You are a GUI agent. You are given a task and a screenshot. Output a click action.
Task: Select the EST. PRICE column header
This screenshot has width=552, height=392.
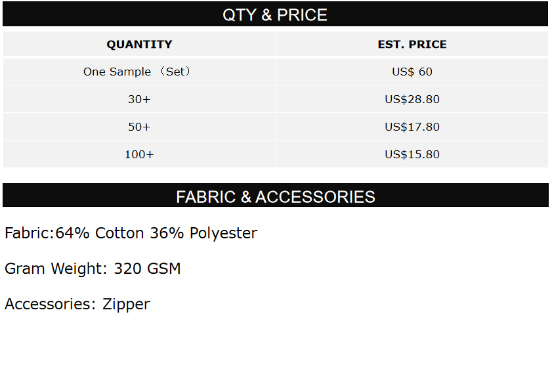412,45
